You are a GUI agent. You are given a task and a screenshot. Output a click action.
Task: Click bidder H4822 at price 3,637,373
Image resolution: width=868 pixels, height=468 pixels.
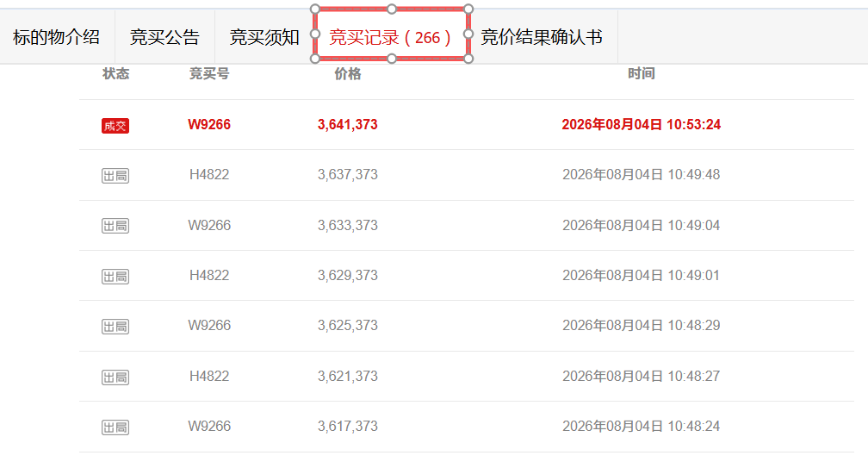pos(209,174)
